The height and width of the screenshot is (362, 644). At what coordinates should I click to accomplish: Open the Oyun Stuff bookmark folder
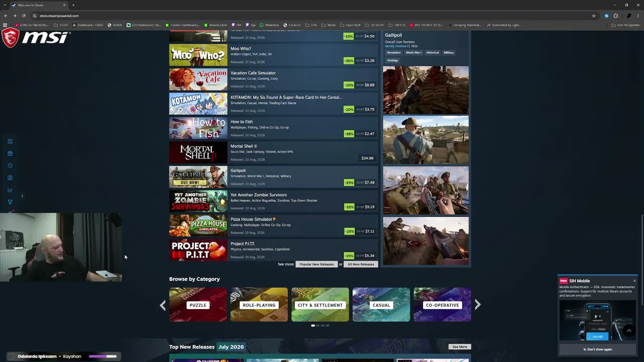click(x=350, y=25)
